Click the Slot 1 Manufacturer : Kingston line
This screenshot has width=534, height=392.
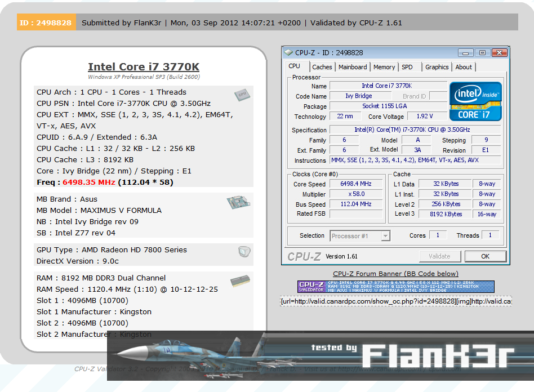(94, 312)
